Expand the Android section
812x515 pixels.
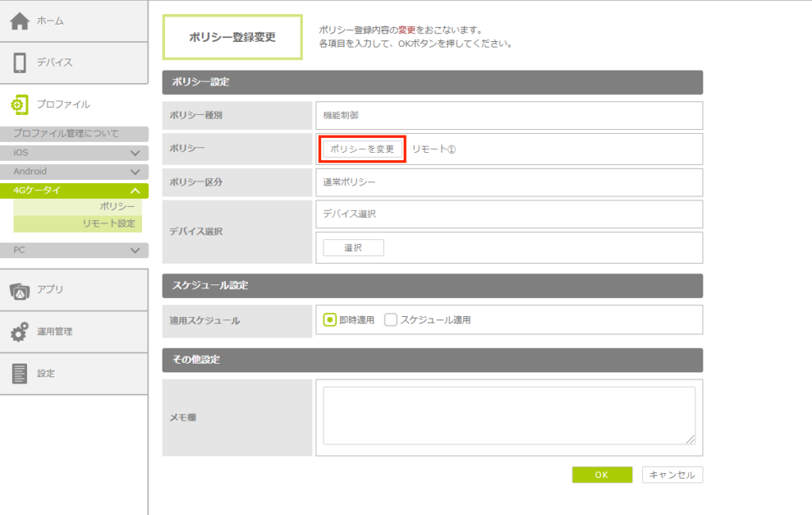[x=135, y=172]
